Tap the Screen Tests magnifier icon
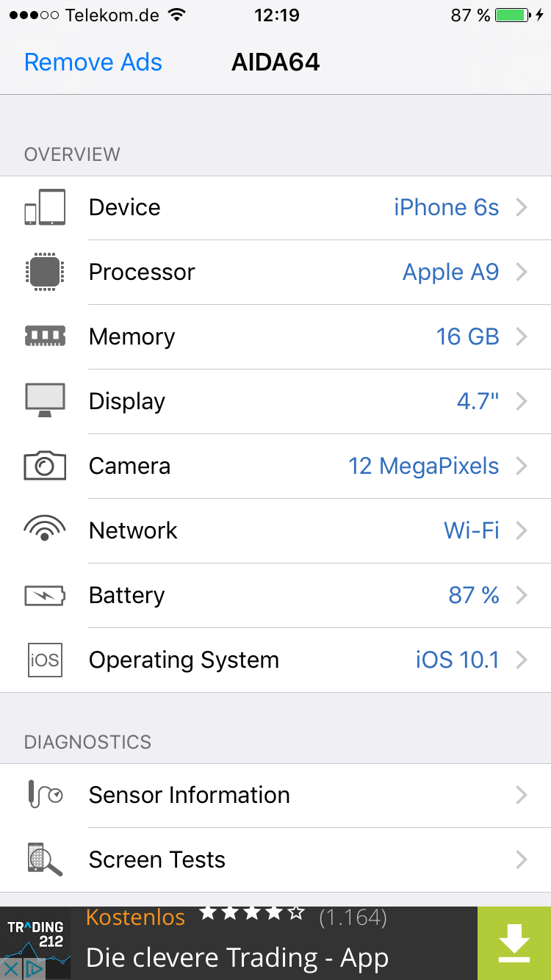Image resolution: width=551 pixels, height=980 pixels. (45, 859)
